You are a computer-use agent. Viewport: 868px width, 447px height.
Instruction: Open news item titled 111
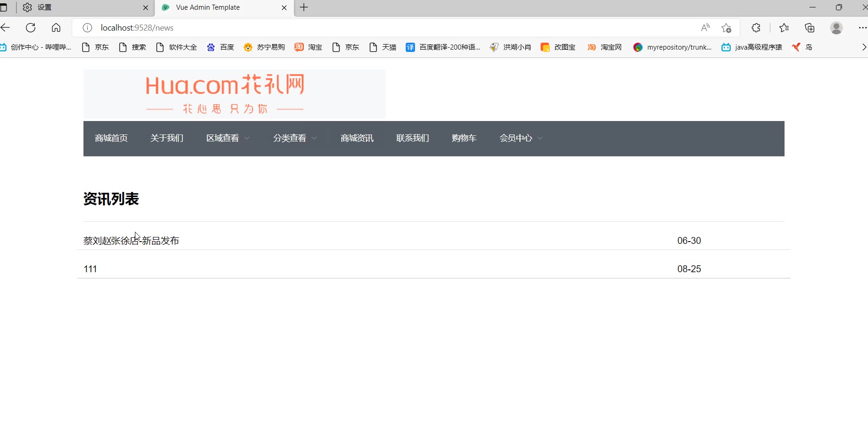point(90,269)
